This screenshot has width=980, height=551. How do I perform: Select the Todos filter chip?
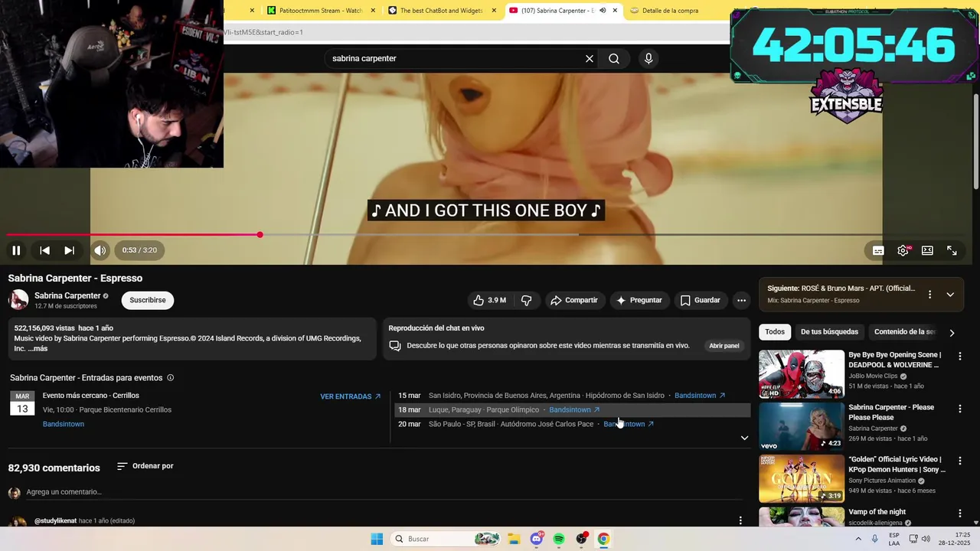tap(775, 331)
